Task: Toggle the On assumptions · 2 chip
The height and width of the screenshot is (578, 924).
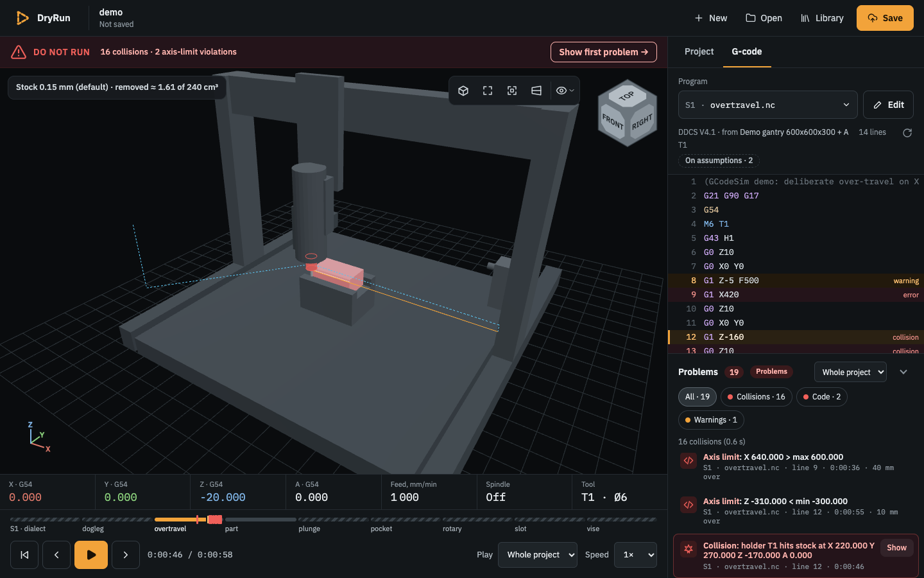Action: click(x=719, y=161)
